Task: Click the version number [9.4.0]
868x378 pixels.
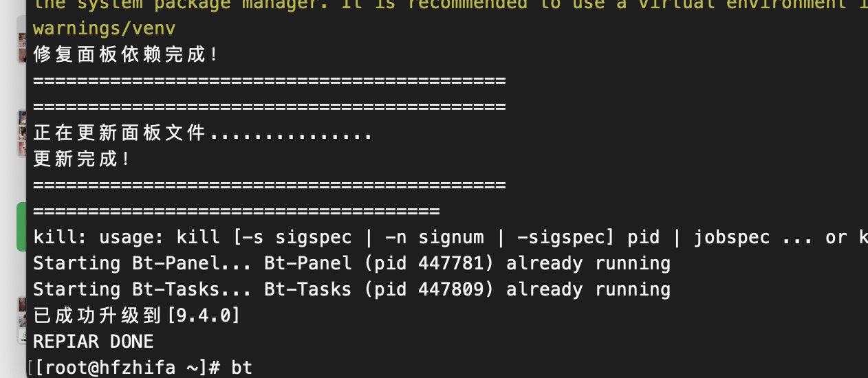Action: point(204,315)
